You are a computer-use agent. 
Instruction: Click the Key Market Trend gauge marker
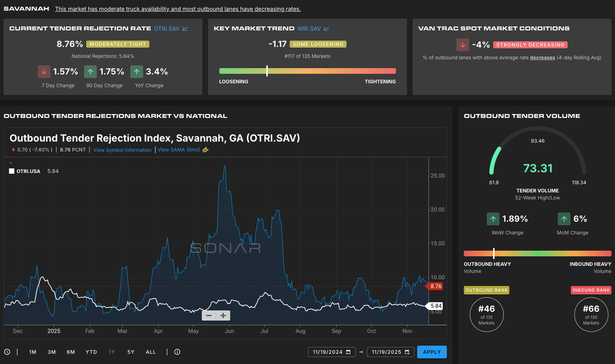coord(267,71)
